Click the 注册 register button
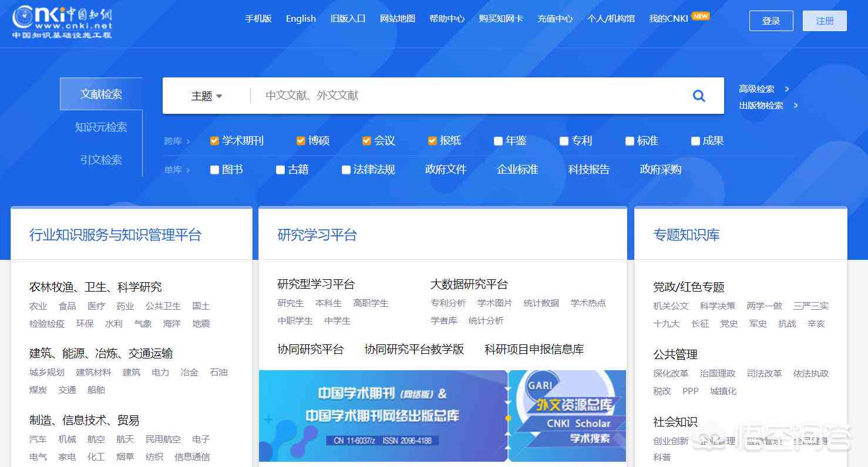This screenshot has width=868, height=467. click(825, 21)
